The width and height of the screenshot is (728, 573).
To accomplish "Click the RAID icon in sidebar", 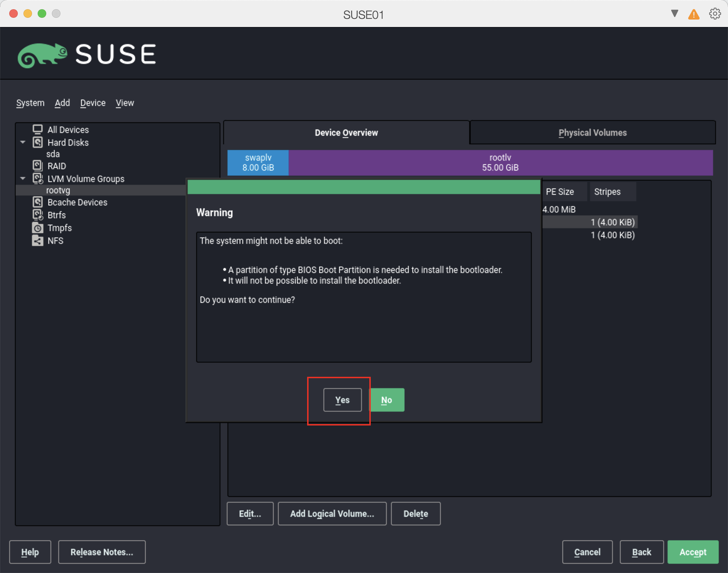I will [37, 166].
